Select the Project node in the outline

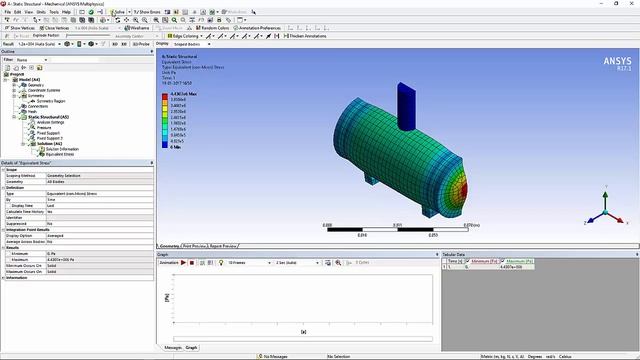coord(17,74)
